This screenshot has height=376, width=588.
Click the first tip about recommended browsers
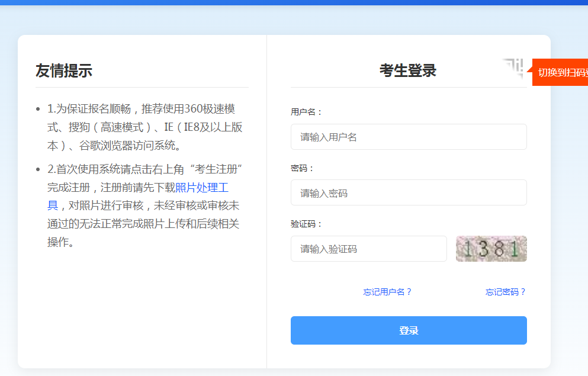point(144,127)
